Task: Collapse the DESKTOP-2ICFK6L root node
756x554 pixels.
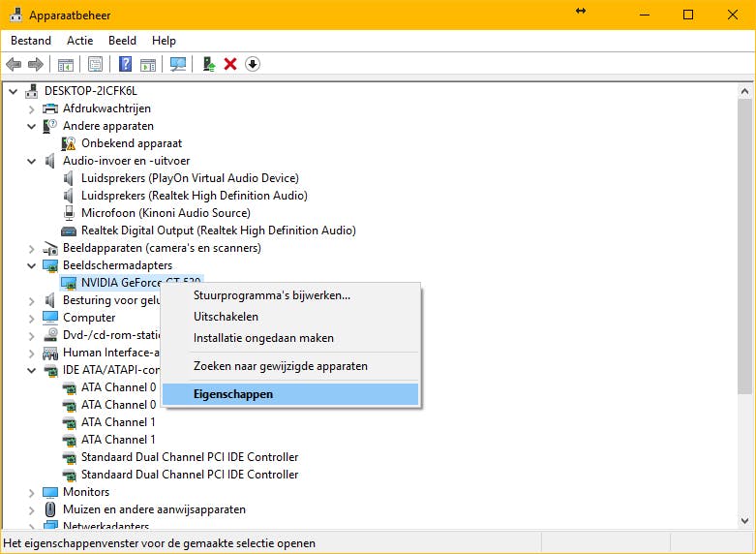Action: (13, 91)
